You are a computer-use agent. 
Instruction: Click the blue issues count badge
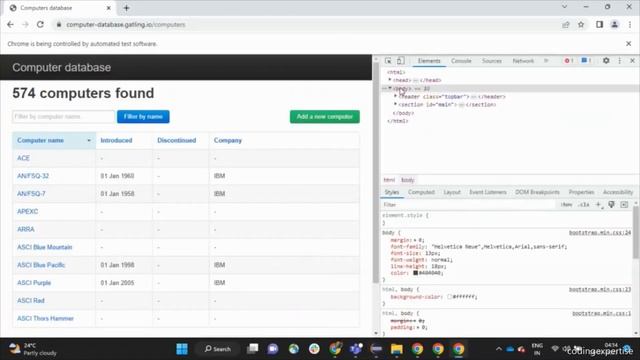click(586, 60)
